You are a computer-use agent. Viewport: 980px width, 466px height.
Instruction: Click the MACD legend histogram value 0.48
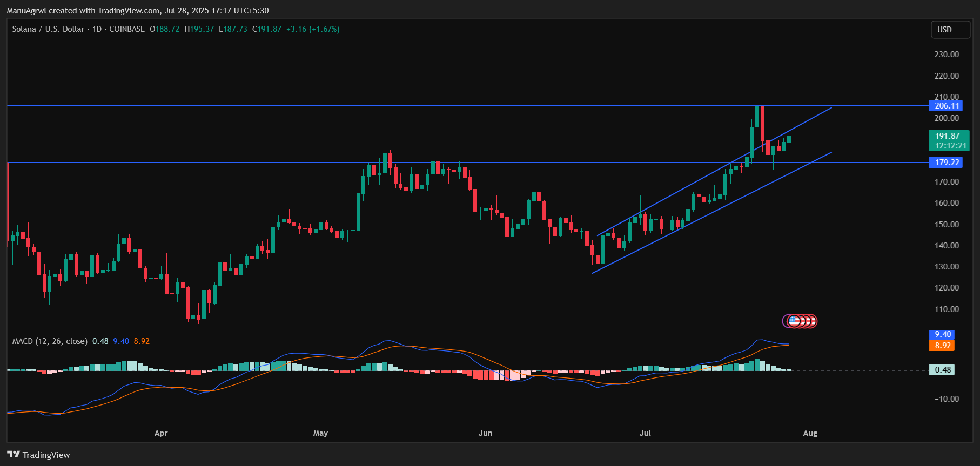click(x=100, y=341)
